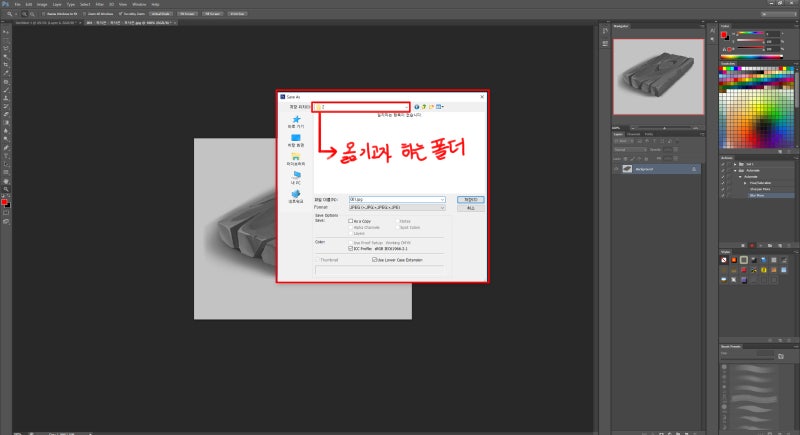800x435 pixels.
Task: Open Image menu
Action: click(x=42, y=4)
